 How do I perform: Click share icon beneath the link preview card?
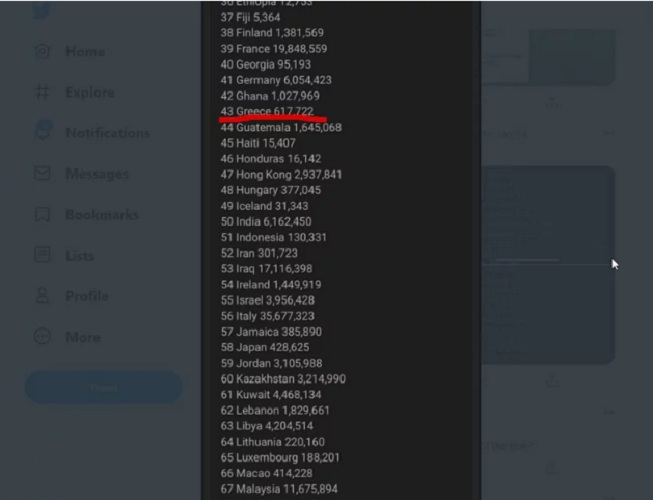pyautogui.click(x=553, y=102)
